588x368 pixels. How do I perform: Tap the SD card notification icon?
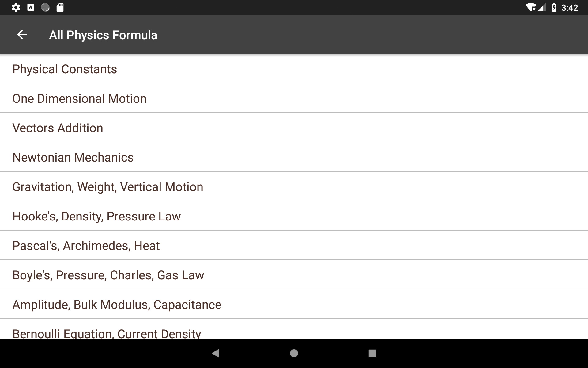[x=60, y=7]
